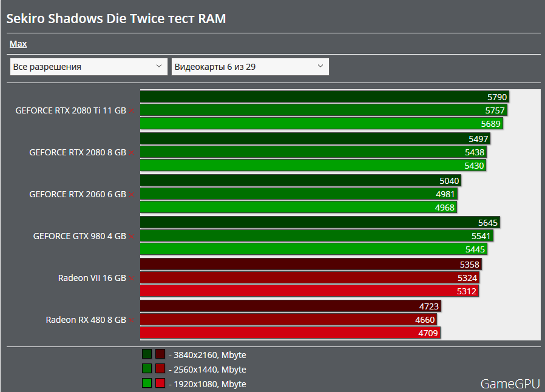Remove Radeon VII 16 GB with red x
This screenshot has width=545, height=392.
coord(131,279)
